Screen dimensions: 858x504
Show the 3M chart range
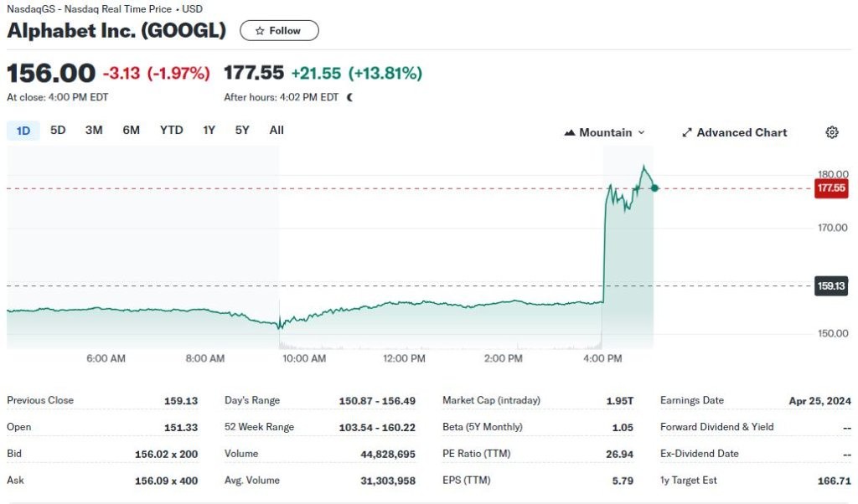pos(94,130)
